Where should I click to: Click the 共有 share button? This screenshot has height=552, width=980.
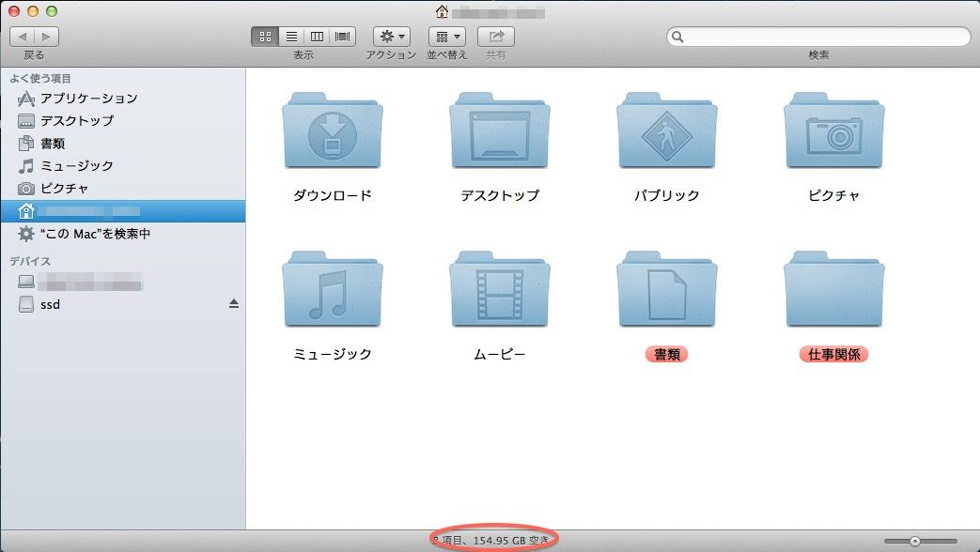pyautogui.click(x=495, y=37)
